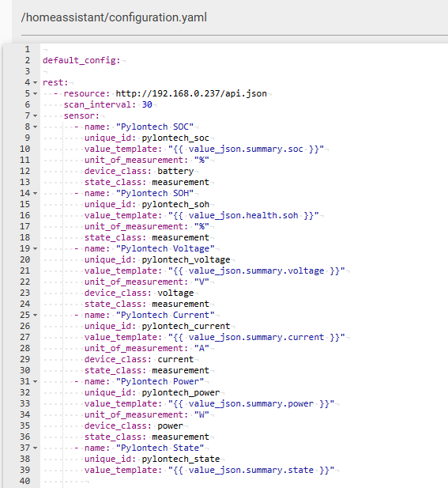Fold the Pylontech Current sensor on line 25
The height and width of the screenshot is (488, 448).
[35, 316]
